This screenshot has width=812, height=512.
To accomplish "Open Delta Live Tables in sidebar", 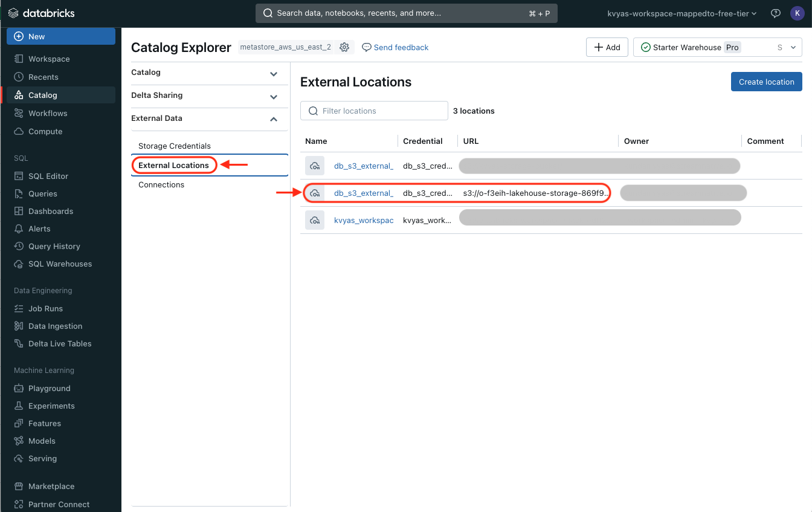I will coord(60,343).
